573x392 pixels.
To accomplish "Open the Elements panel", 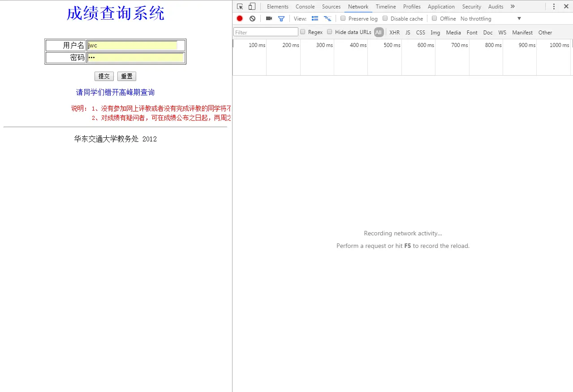I will pos(277,6).
